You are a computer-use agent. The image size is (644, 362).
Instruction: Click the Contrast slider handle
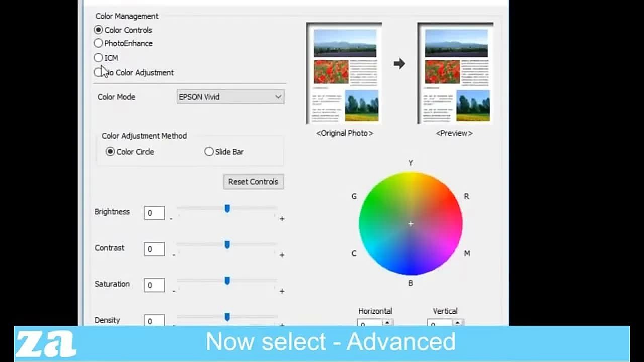[x=227, y=244]
